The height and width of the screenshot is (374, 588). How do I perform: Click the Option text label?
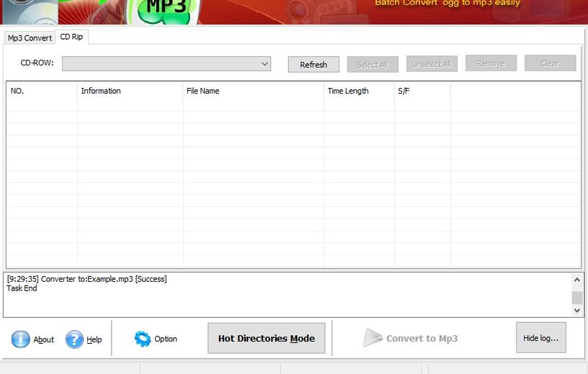(x=166, y=339)
